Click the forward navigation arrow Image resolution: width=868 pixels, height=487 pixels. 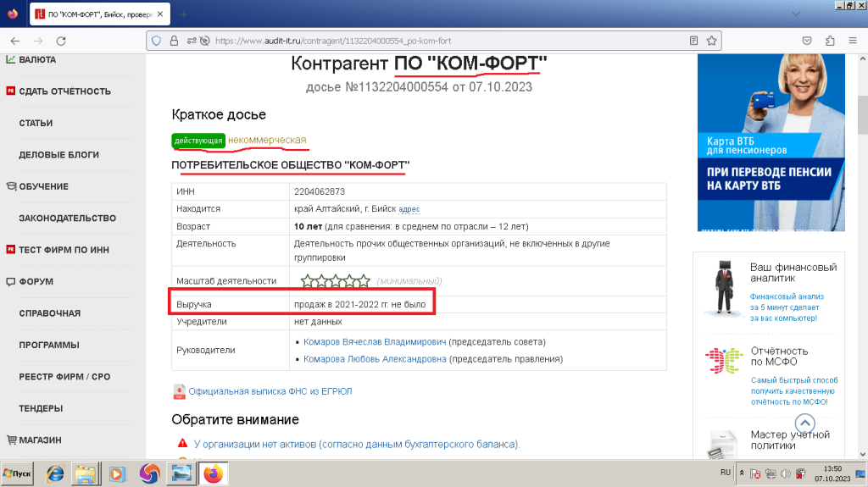pyautogui.click(x=38, y=41)
